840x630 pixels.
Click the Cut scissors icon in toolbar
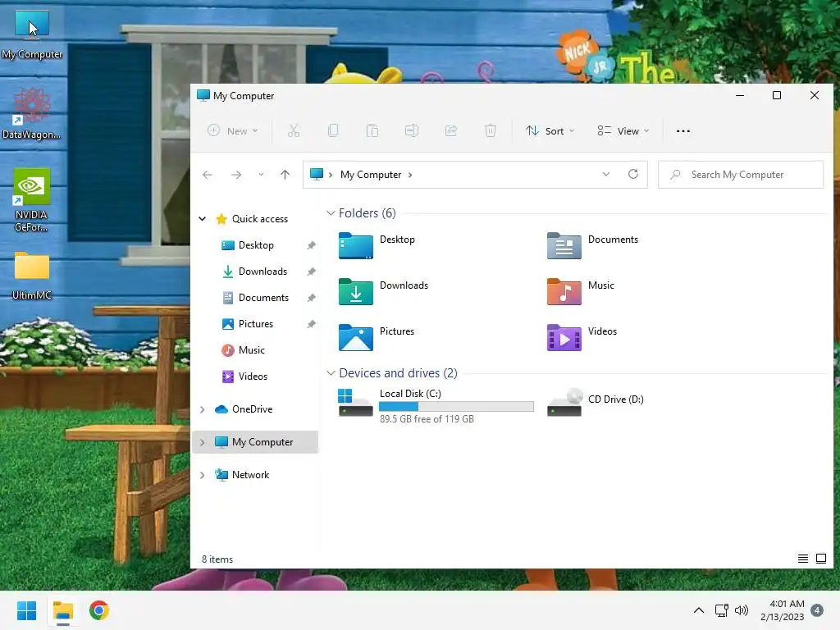click(294, 130)
